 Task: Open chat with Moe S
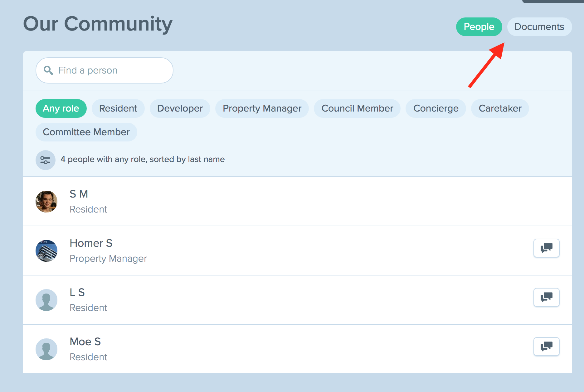point(546,347)
